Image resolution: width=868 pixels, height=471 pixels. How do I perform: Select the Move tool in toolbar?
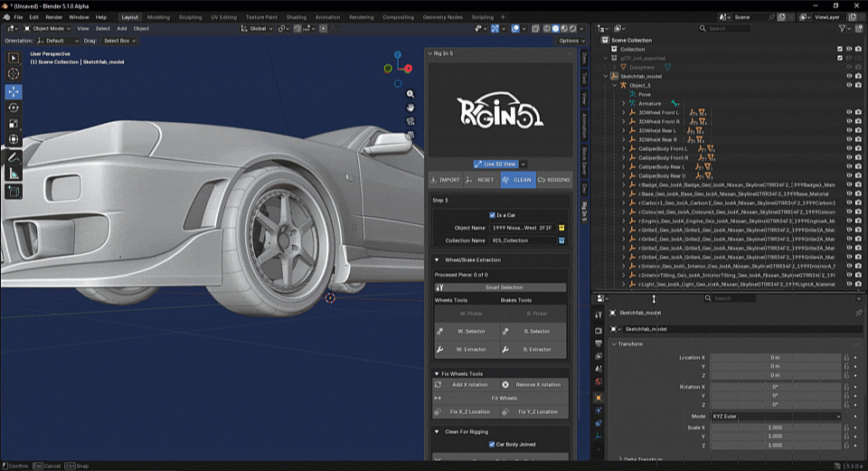coord(14,91)
